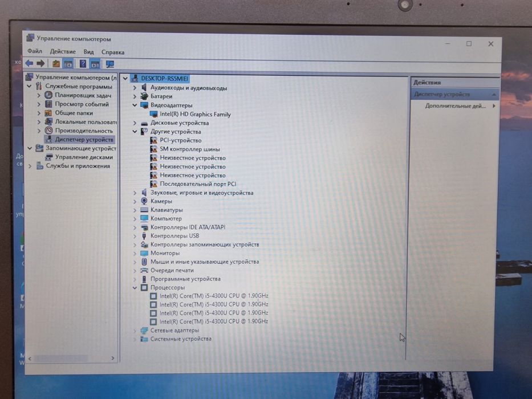This screenshot has width=532, height=399.
Task: Click the Back arrow toolbar icon
Action: point(30,63)
